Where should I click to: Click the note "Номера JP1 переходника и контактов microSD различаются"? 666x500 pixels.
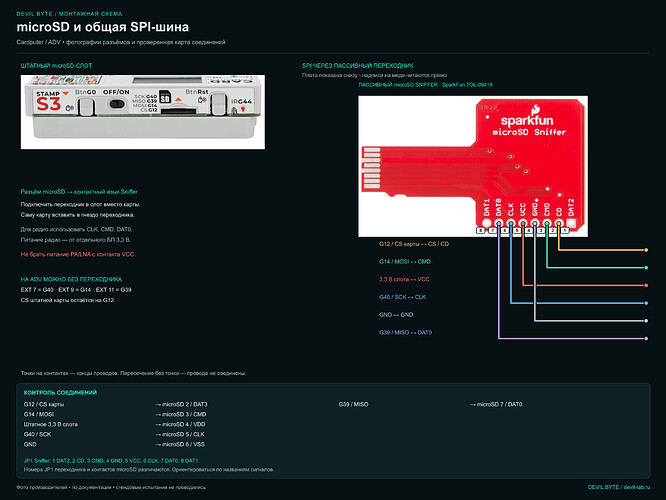[149, 470]
